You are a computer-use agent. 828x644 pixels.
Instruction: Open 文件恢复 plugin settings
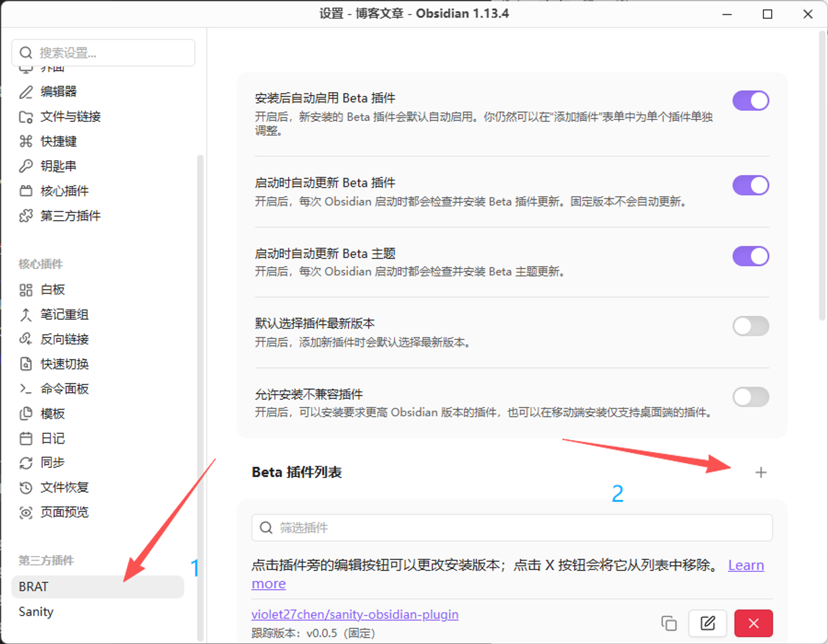pos(98,488)
